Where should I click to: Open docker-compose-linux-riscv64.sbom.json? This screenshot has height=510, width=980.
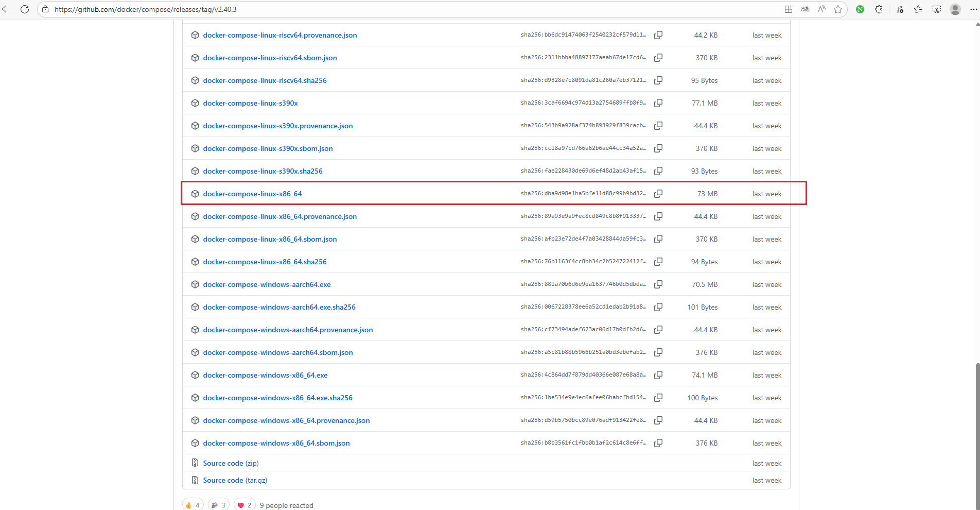pyautogui.click(x=270, y=58)
